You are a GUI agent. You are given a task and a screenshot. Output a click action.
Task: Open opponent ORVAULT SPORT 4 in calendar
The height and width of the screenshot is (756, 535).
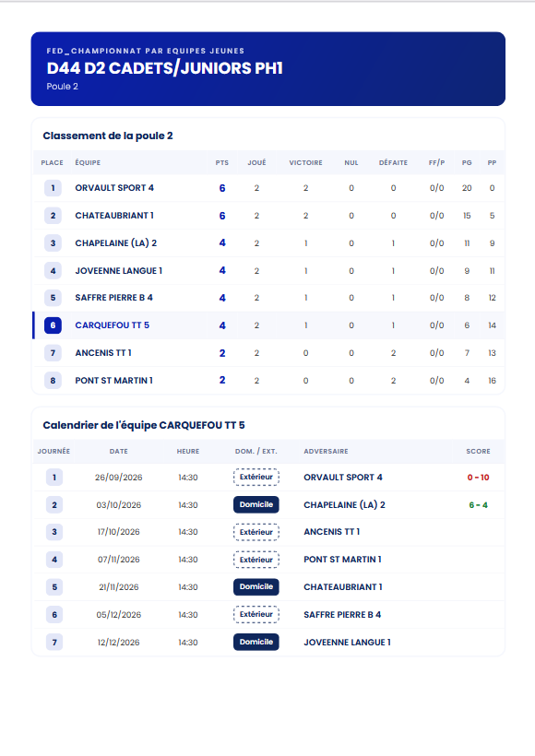coord(343,478)
